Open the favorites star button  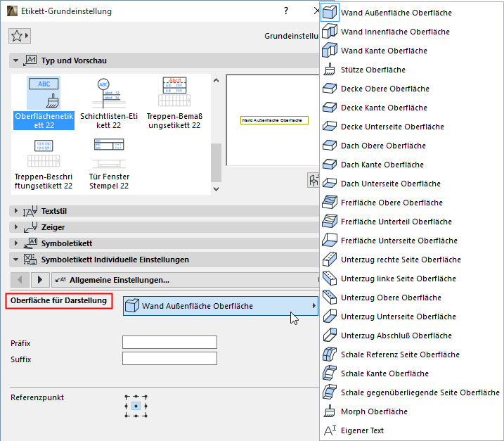pos(20,36)
